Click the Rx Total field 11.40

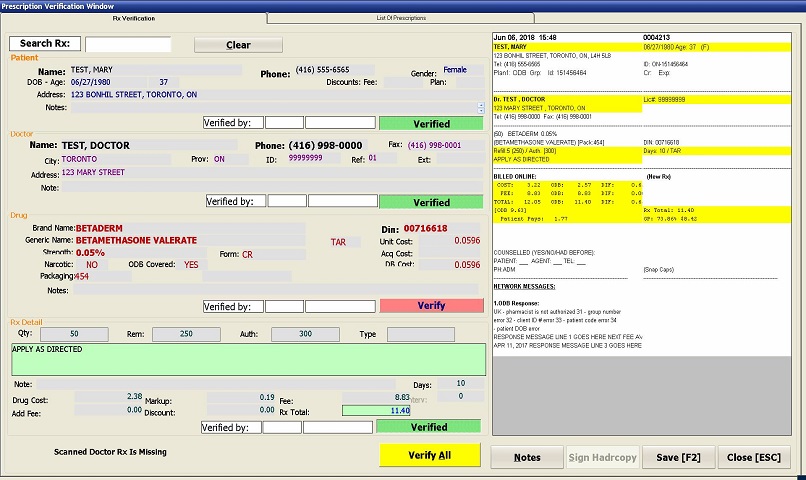[x=376, y=411]
